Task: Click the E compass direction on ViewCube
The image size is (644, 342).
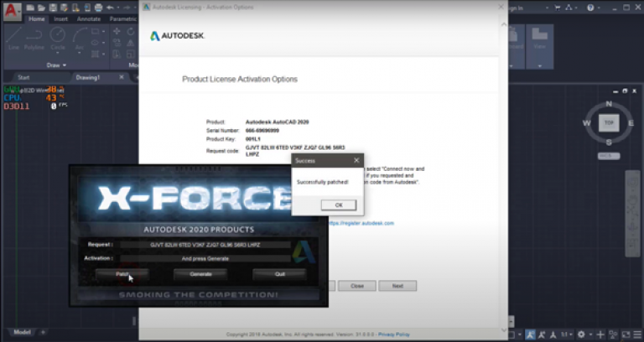Action: click(631, 122)
